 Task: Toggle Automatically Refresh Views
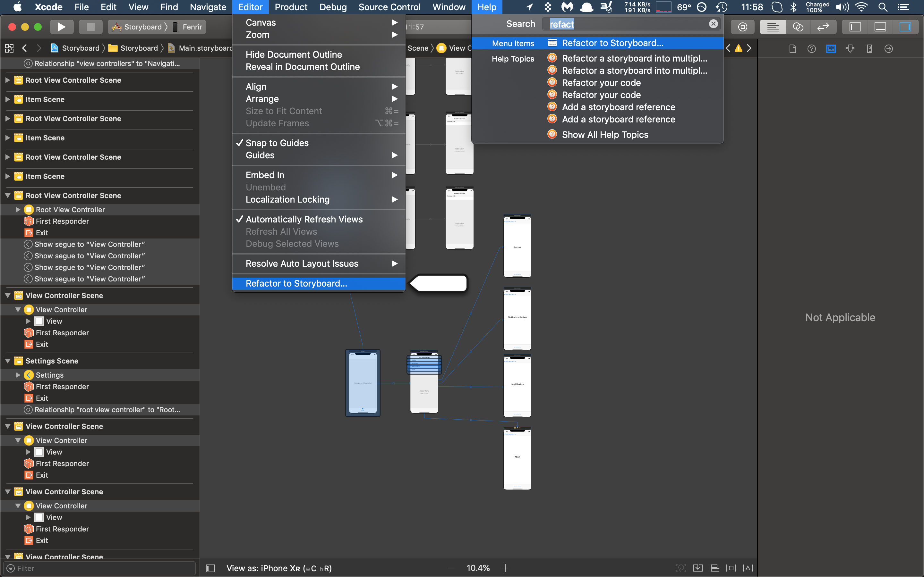point(304,220)
